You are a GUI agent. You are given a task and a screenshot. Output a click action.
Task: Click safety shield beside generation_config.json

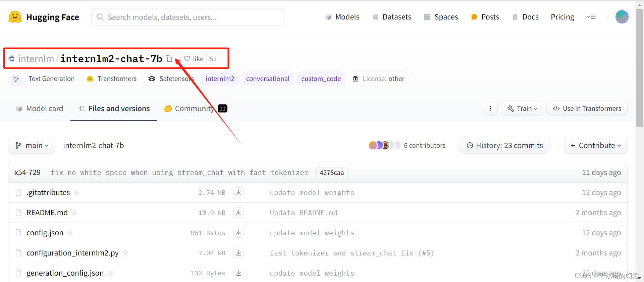coord(110,273)
